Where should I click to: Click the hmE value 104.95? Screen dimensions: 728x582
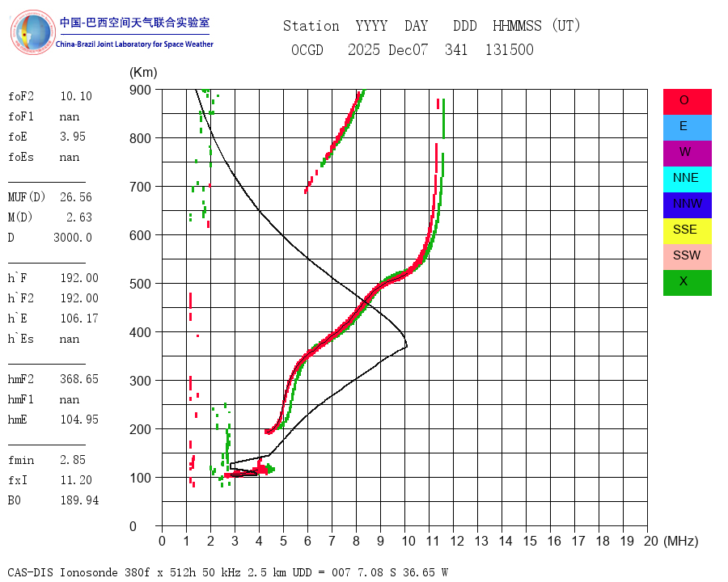click(79, 420)
